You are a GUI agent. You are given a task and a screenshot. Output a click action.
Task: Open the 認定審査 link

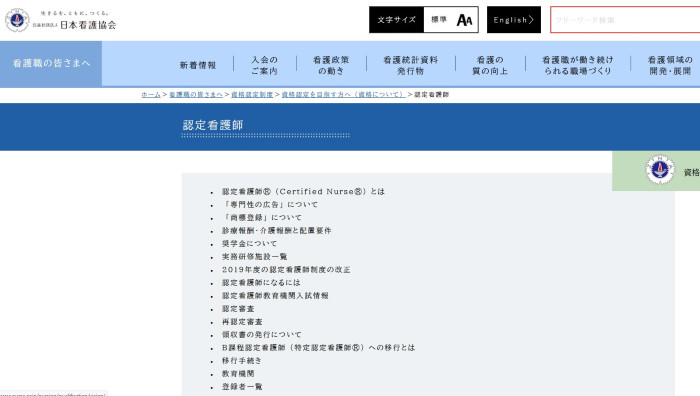pyautogui.click(x=238, y=308)
